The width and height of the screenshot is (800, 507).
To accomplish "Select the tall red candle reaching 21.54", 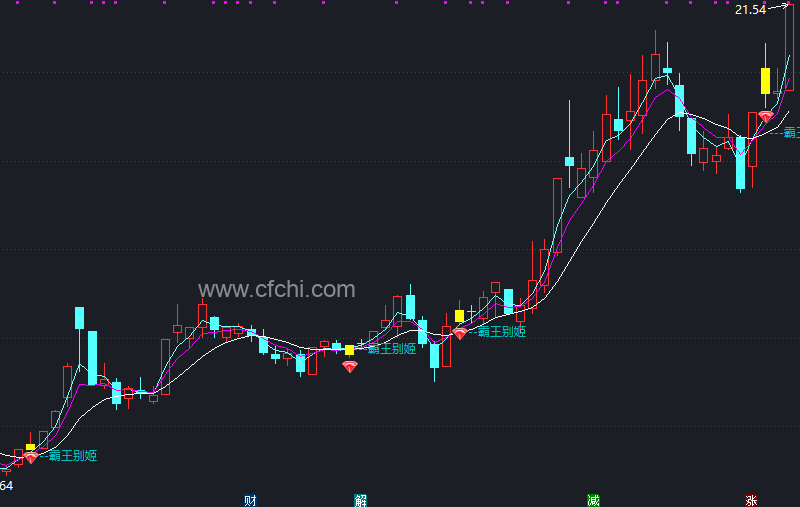I will coord(789,47).
